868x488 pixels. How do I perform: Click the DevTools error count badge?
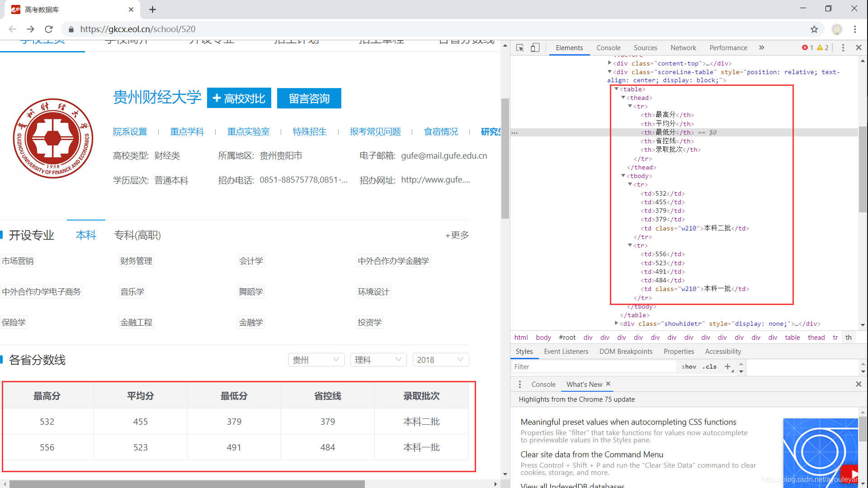click(807, 47)
